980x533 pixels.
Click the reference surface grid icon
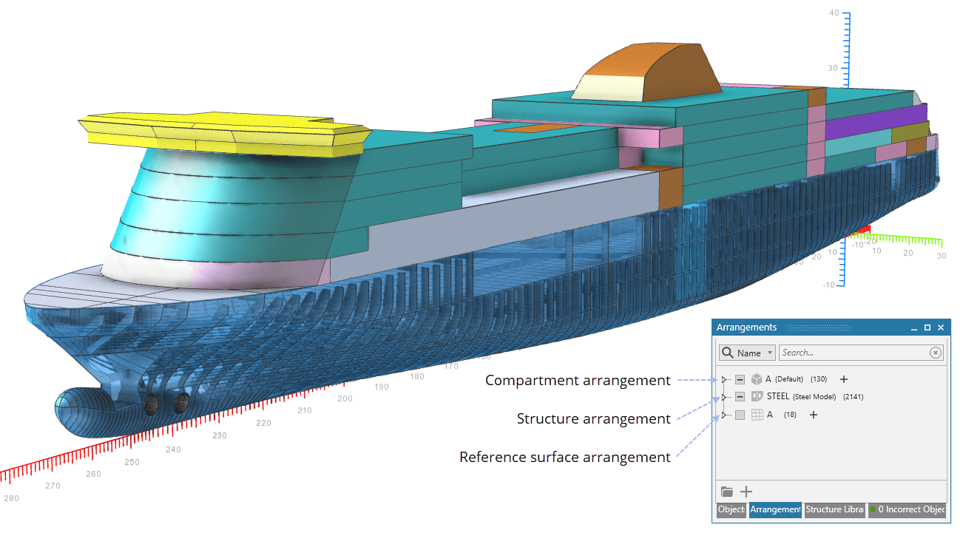757,415
